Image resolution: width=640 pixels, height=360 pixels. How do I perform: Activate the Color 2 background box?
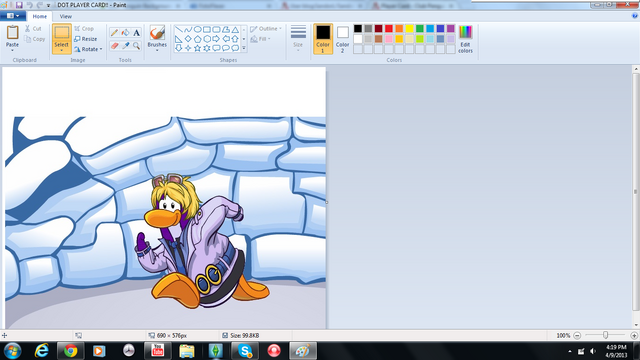click(342, 39)
